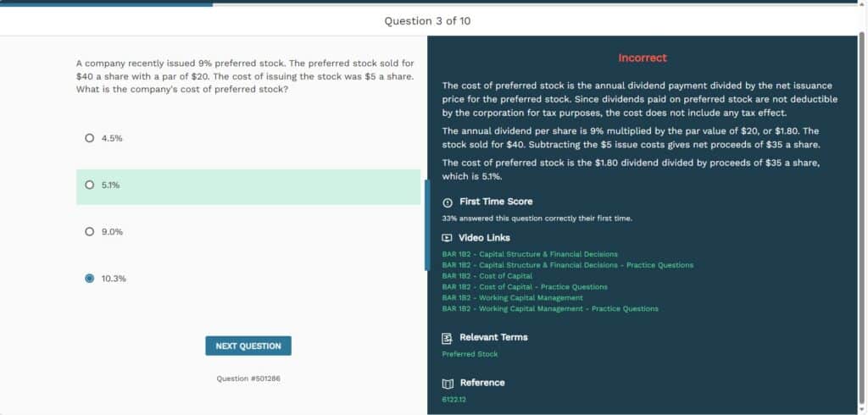Click the '9.0%' answer label
This screenshot has height=415, width=868.
point(112,232)
